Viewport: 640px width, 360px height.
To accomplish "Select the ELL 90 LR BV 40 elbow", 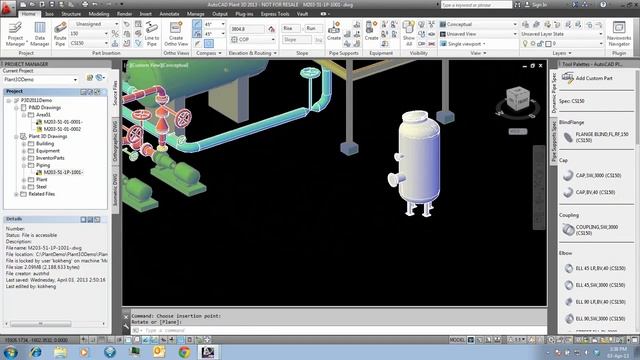I will click(594, 302).
